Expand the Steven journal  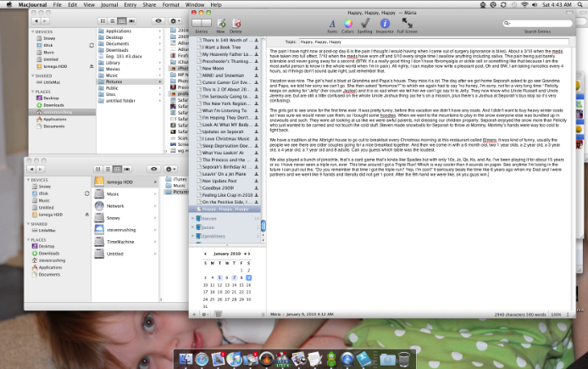[192, 218]
